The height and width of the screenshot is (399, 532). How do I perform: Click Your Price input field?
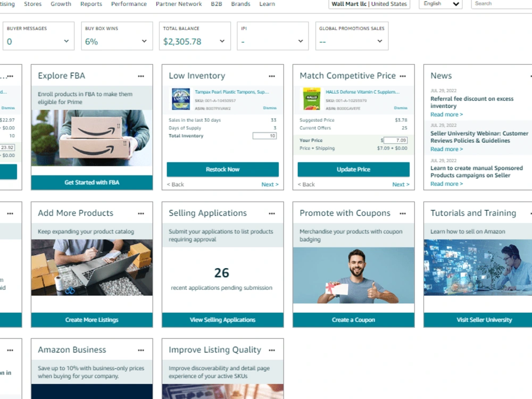(395, 140)
